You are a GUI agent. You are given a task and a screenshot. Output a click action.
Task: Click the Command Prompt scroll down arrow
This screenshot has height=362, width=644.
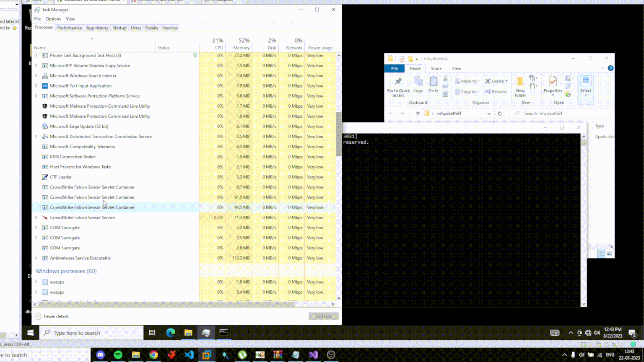click(584, 304)
